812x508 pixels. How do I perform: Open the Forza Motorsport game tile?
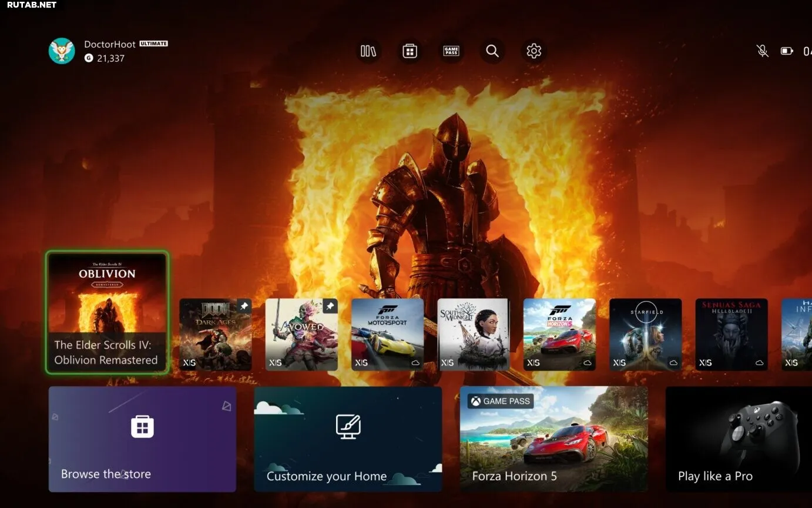[387, 335]
